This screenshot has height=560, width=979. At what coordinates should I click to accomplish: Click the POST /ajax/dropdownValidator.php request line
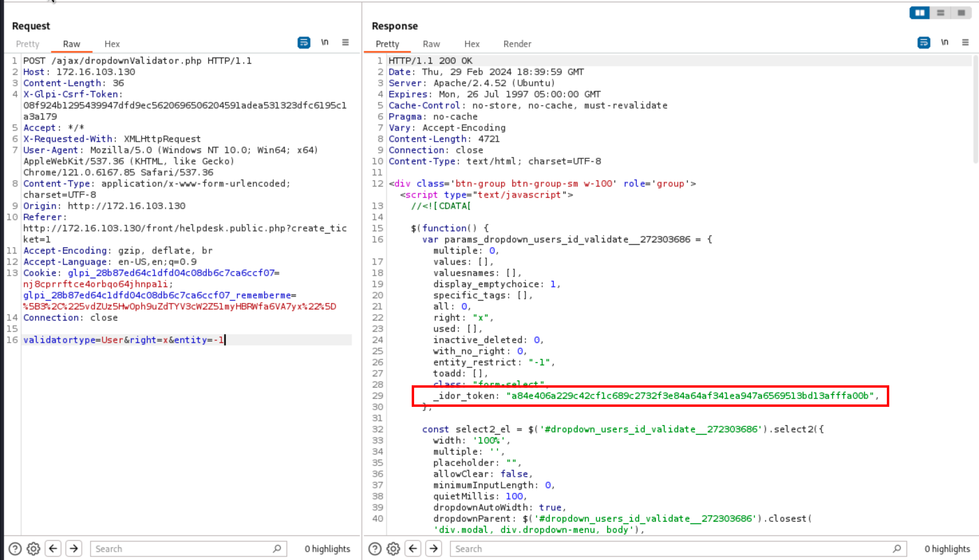[x=137, y=61]
